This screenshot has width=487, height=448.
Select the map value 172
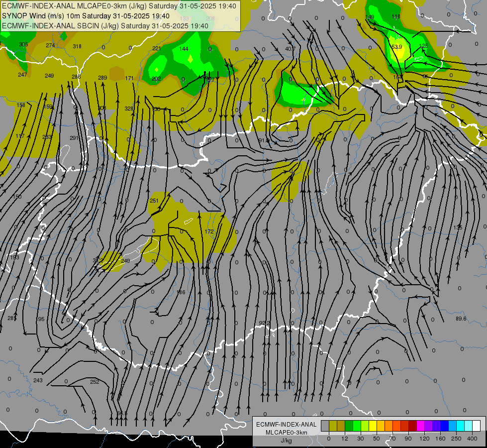(x=209, y=231)
